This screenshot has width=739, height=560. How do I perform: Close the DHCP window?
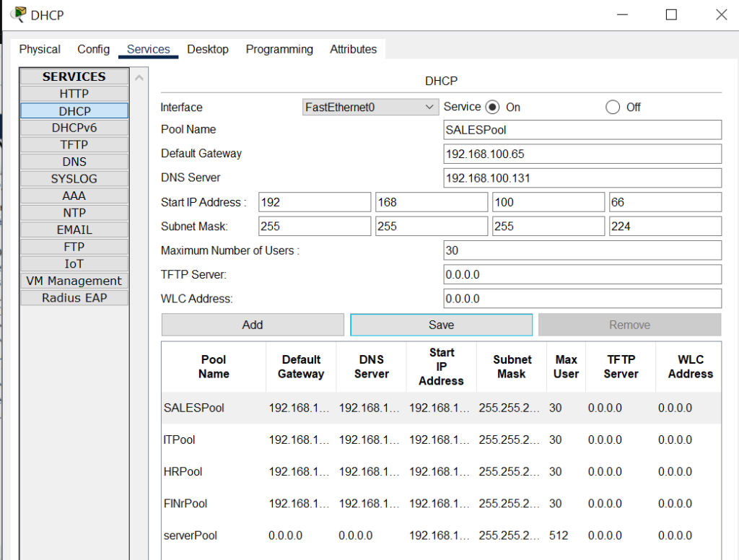(x=721, y=14)
